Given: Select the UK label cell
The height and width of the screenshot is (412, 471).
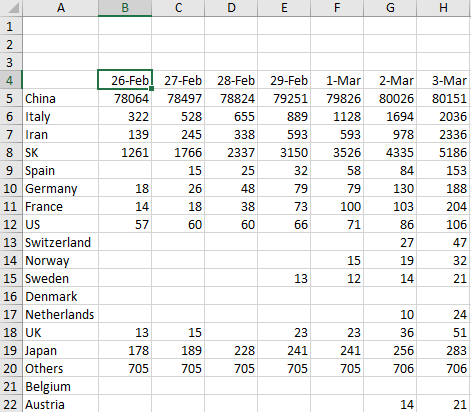Looking at the screenshot, I should tap(61, 332).
